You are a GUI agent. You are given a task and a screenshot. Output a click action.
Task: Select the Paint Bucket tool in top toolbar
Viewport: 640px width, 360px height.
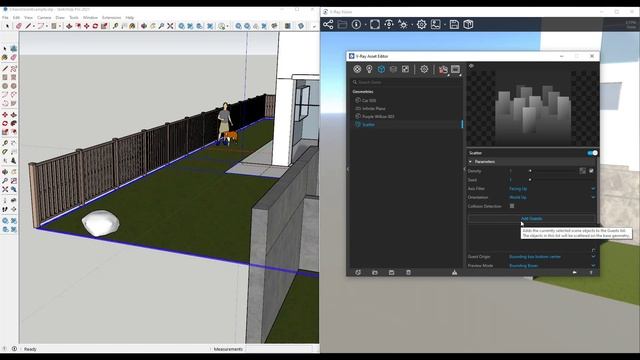coord(132,26)
